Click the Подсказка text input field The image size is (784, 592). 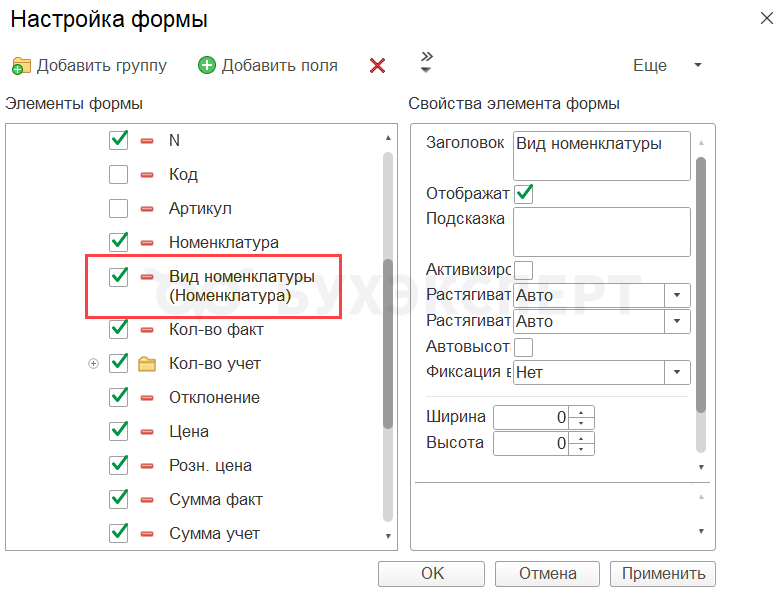(601, 232)
